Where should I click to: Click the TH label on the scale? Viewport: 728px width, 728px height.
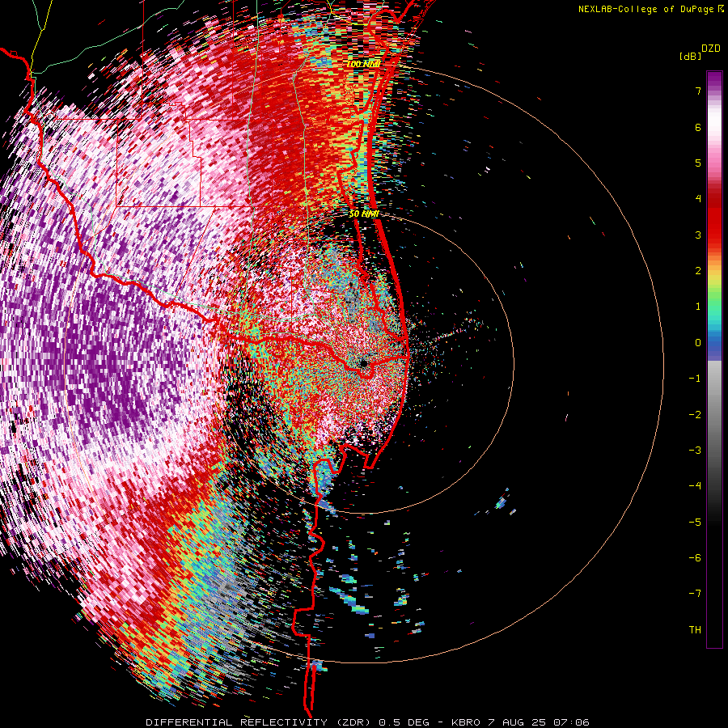coord(695,630)
